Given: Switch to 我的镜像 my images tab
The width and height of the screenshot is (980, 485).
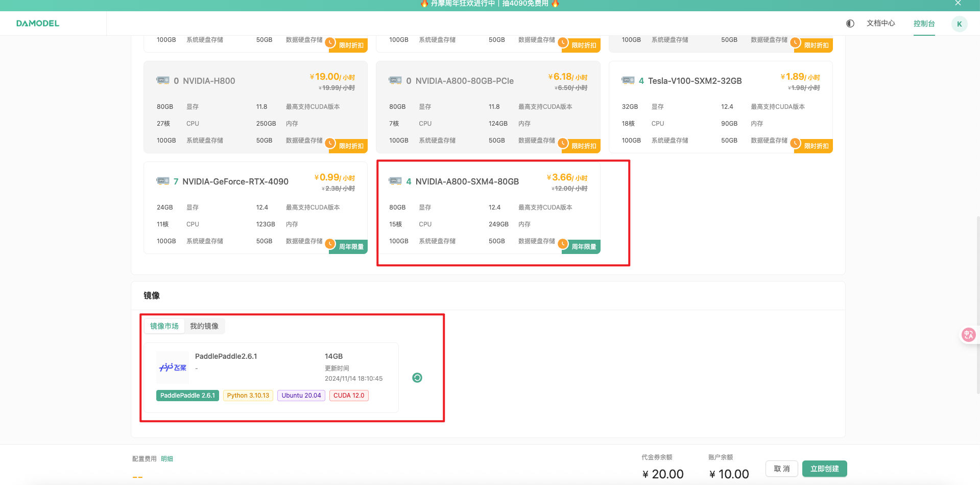Looking at the screenshot, I should [204, 326].
